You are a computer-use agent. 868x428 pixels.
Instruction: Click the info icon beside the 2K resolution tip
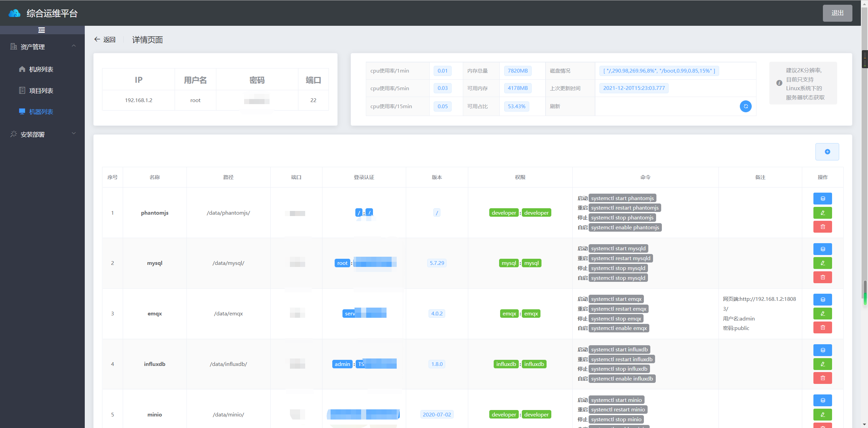tap(779, 83)
